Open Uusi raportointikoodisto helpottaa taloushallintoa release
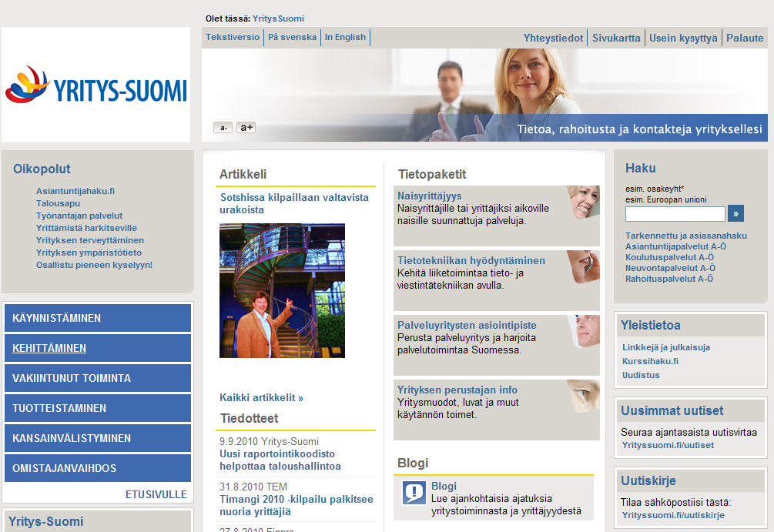Viewport: 774px width, 532px height. coord(280,460)
